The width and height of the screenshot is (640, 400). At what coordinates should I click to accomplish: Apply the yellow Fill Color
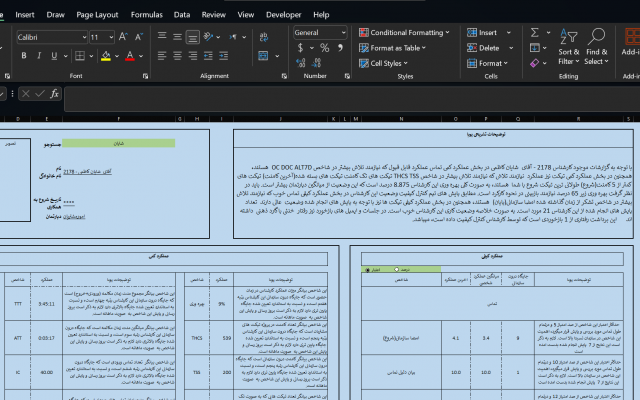106,56
